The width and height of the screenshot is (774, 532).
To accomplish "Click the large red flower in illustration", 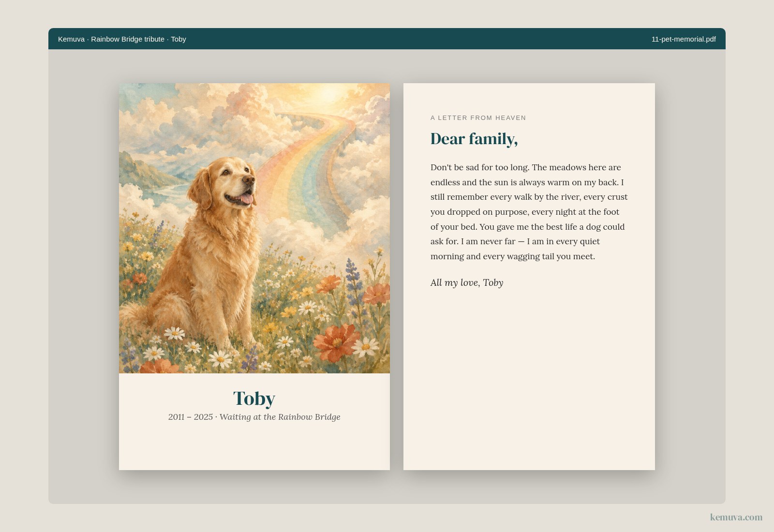I will pos(337,342).
